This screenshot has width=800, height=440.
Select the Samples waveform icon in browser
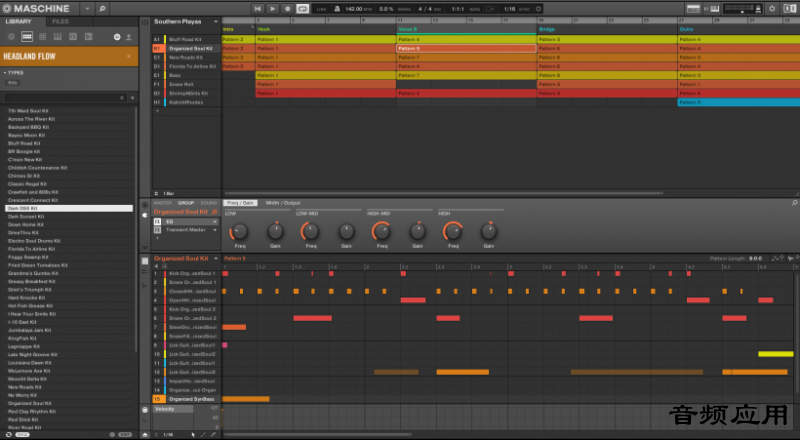(88, 37)
